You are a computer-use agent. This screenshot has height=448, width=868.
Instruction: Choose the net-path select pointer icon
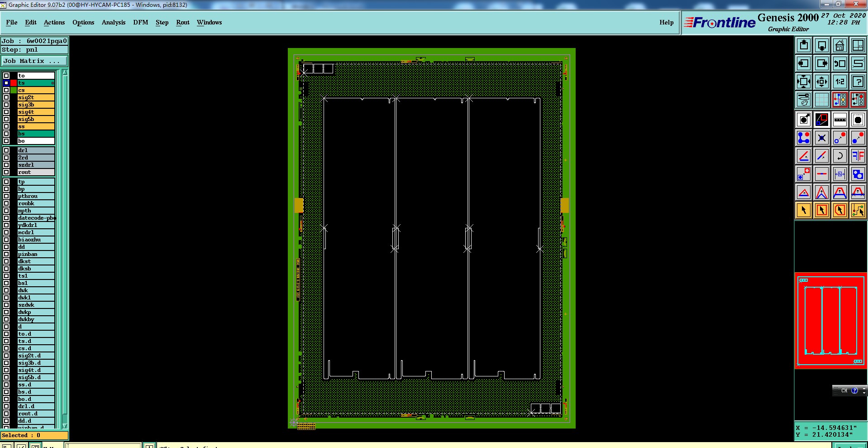[x=858, y=210]
